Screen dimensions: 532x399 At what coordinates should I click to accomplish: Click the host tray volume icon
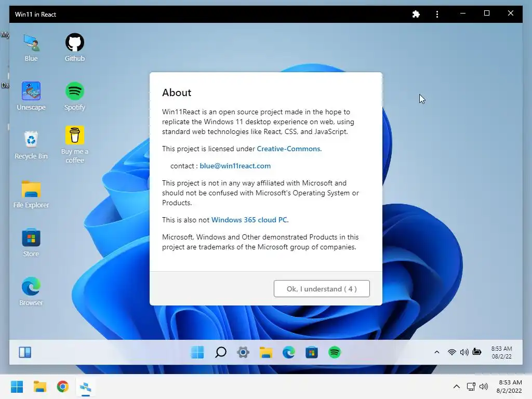coord(484,387)
